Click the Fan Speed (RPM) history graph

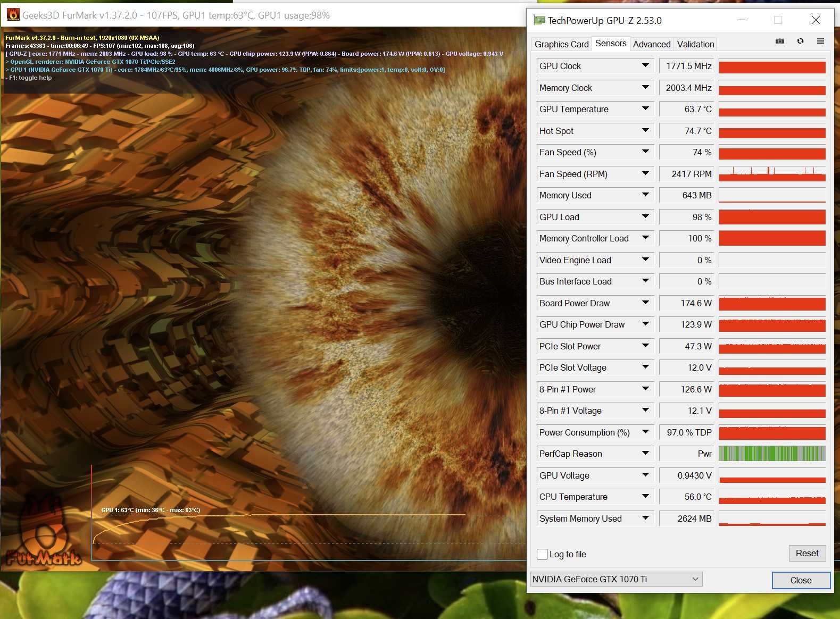772,174
